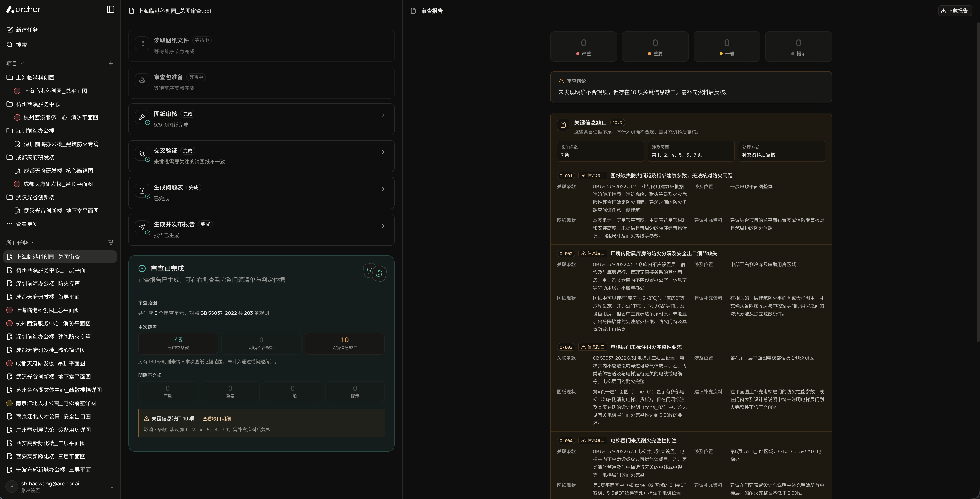Click the archor logo
Image resolution: width=980 pixels, height=499 pixels.
tap(23, 10)
